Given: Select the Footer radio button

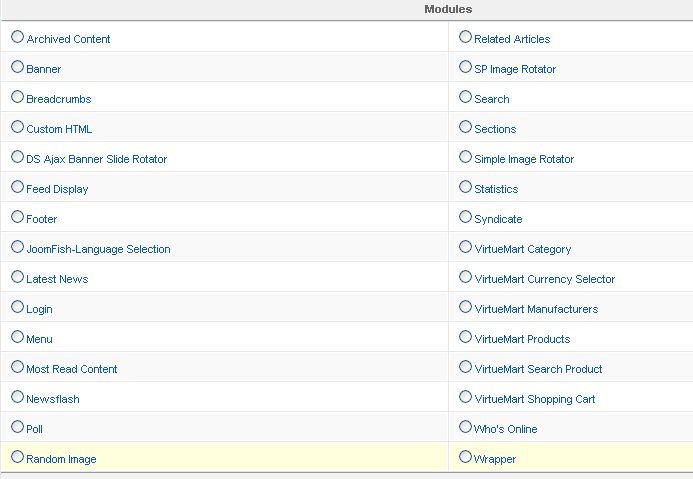Looking at the screenshot, I should tap(17, 217).
